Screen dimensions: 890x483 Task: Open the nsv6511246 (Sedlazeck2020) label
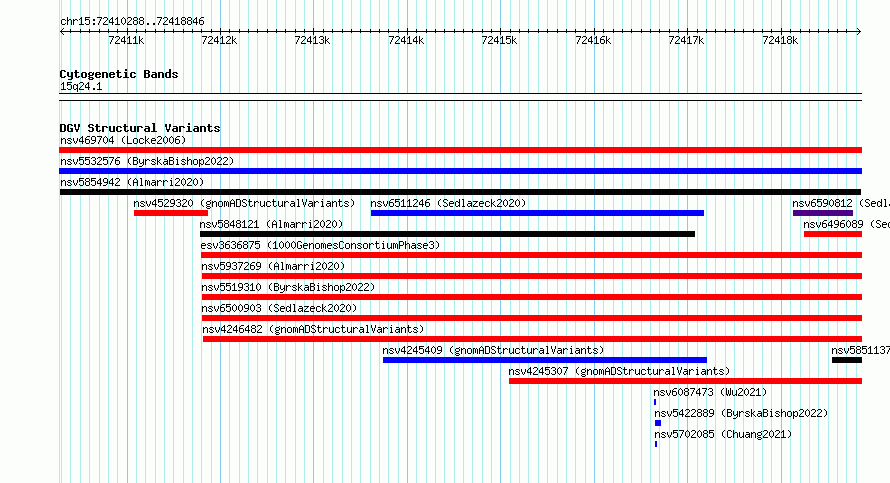(x=448, y=203)
